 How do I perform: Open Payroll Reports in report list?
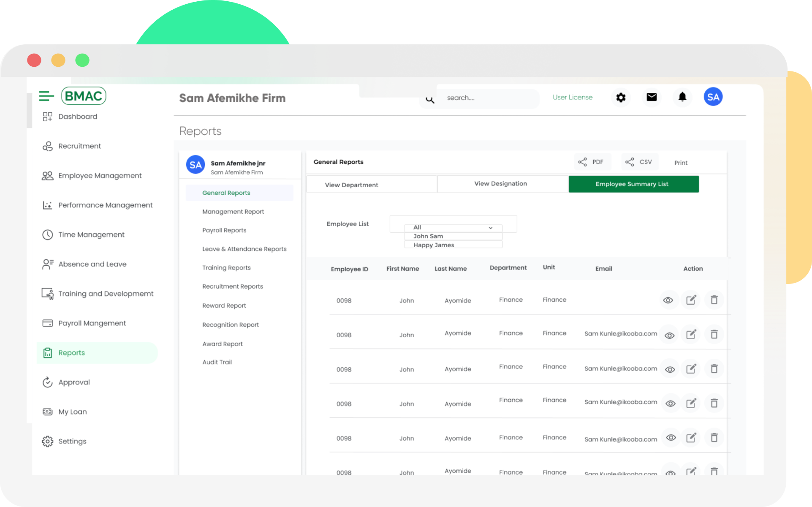(224, 230)
